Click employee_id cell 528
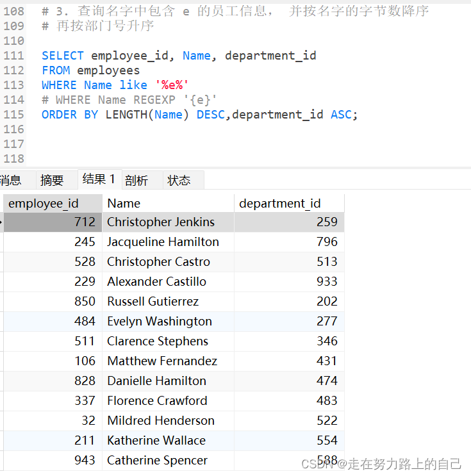Screen dimensions: 471x476 (53, 262)
